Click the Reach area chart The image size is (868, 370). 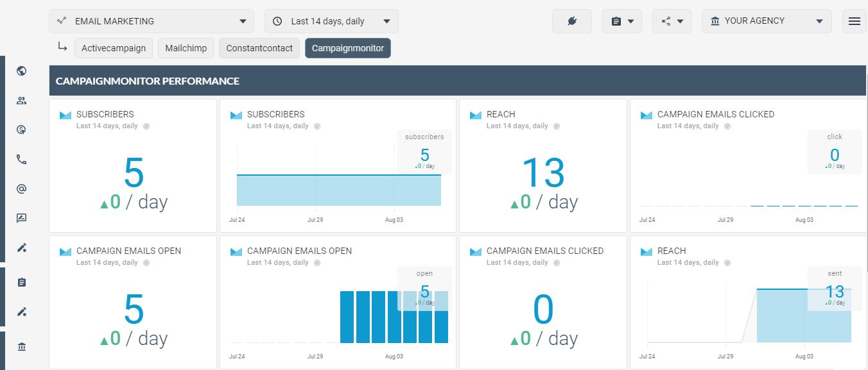coord(804,315)
